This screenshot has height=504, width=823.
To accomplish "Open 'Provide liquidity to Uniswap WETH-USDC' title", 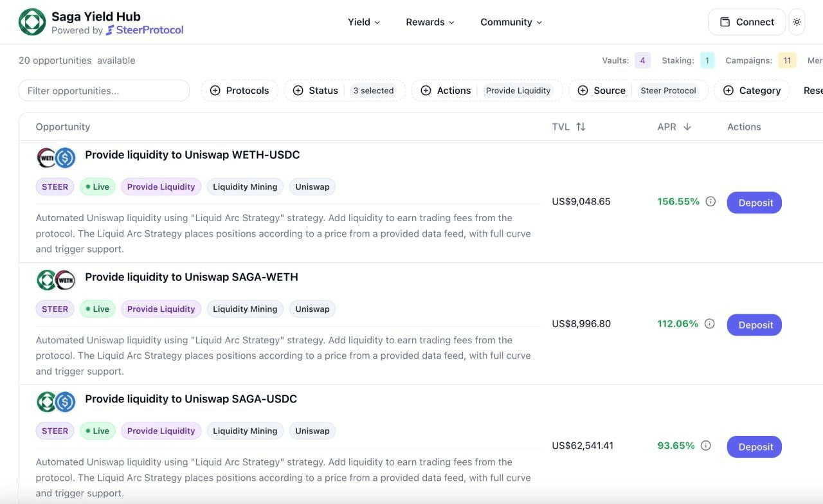I will (x=192, y=155).
